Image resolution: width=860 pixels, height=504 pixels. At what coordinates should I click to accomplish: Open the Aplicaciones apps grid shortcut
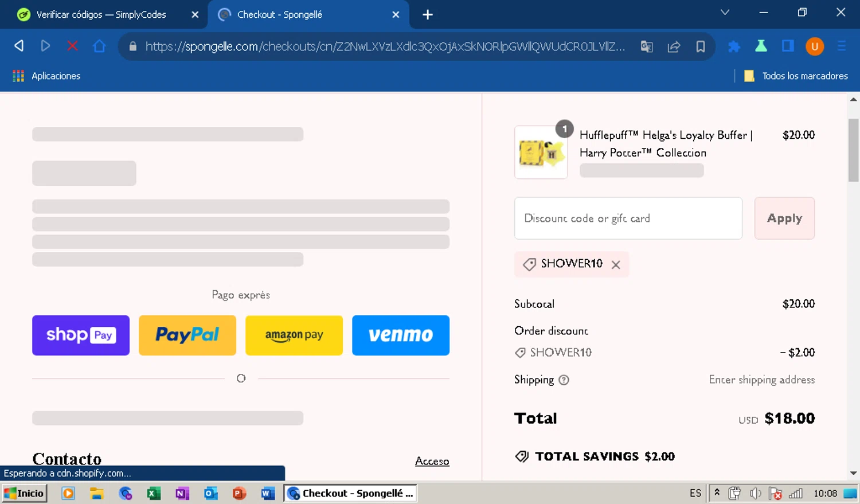tap(46, 76)
